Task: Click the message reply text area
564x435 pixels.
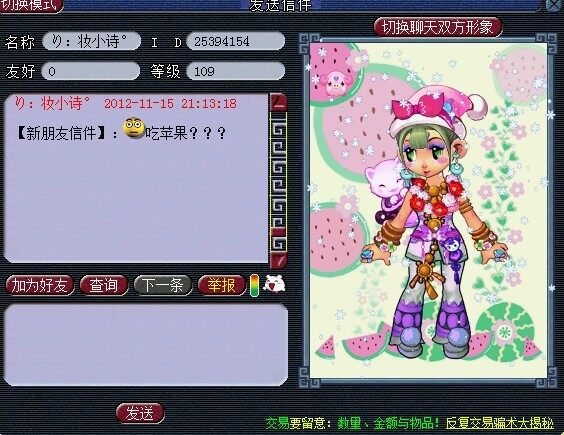Action: (146, 345)
